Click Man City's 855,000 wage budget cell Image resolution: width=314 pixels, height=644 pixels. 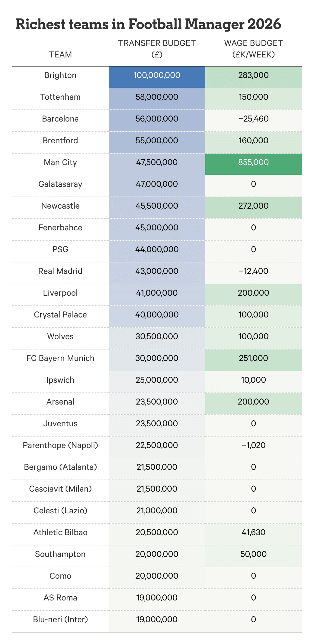tap(253, 162)
